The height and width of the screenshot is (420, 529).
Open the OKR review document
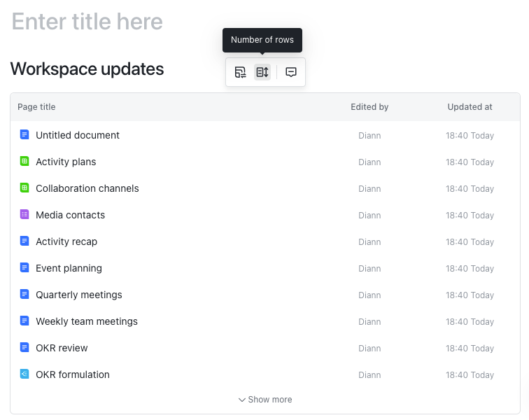[x=62, y=348]
